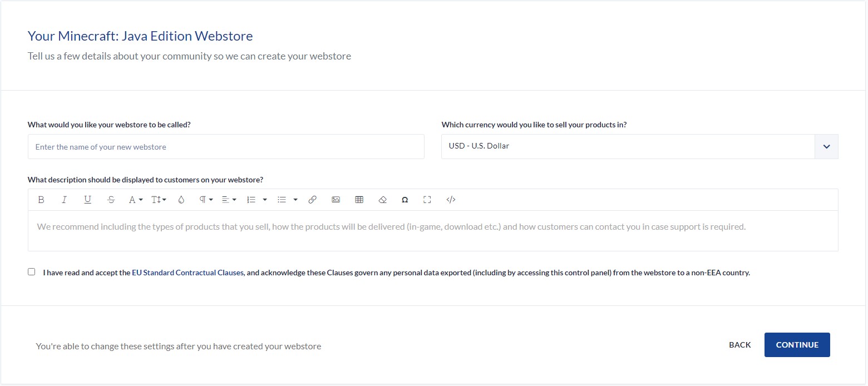This screenshot has width=868, height=386.
Task: Click the CONTINUE button
Action: tap(797, 345)
